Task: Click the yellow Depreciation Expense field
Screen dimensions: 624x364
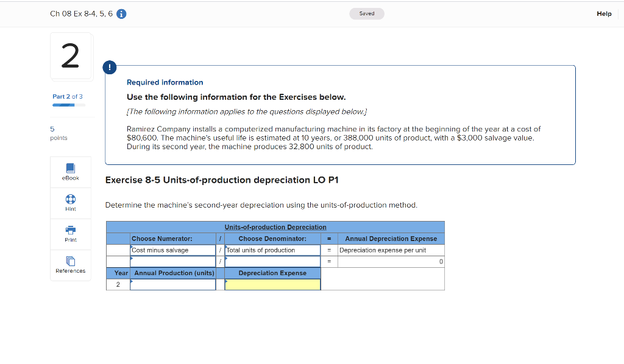Action: tap(272, 284)
